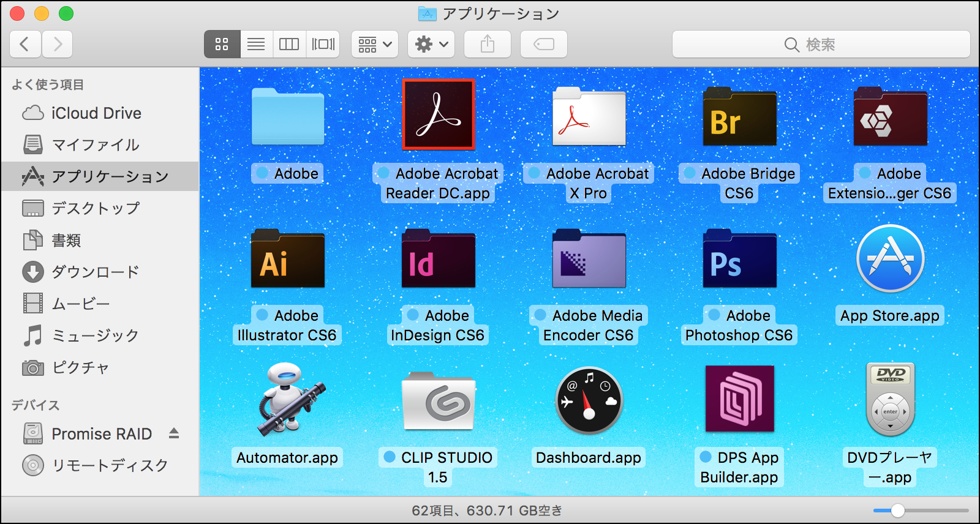Go to ダウンロード in the sidebar

[x=95, y=272]
